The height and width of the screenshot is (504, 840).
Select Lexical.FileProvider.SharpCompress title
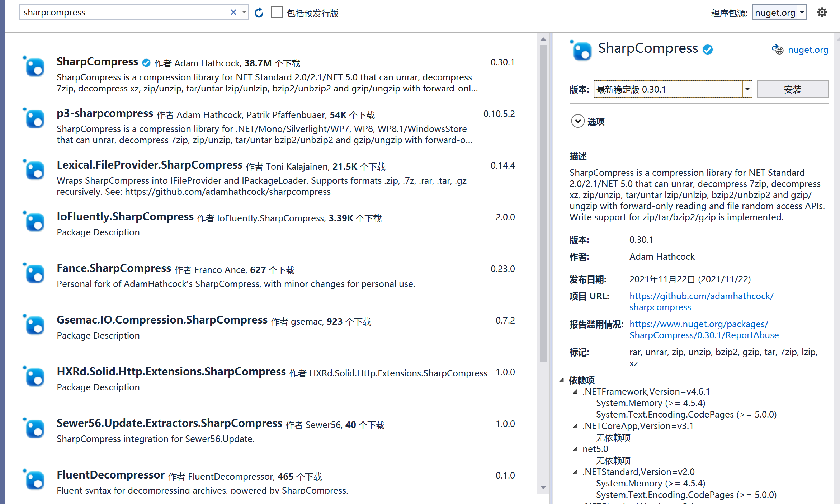(150, 165)
